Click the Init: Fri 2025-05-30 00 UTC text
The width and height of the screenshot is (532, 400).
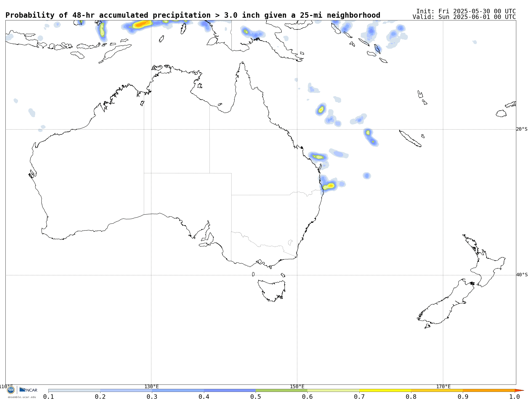(466, 11)
